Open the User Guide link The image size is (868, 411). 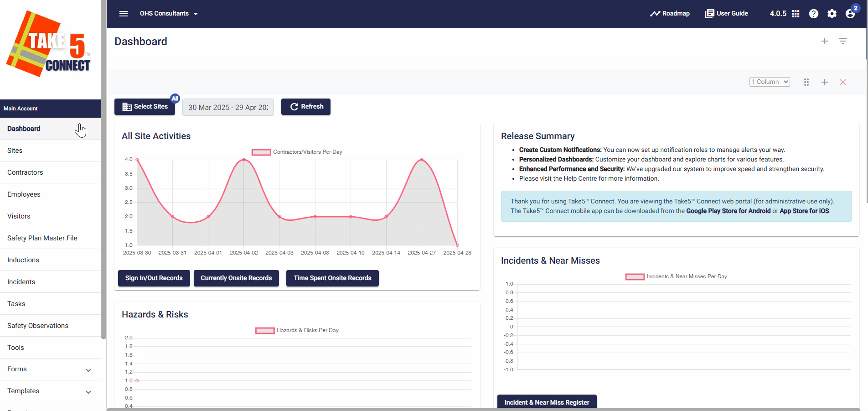pos(726,14)
